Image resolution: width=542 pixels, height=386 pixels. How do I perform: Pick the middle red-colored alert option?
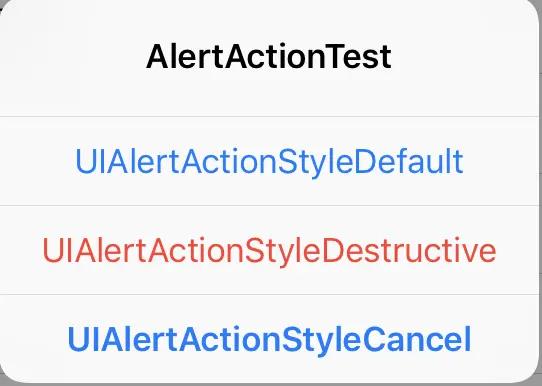(270, 250)
